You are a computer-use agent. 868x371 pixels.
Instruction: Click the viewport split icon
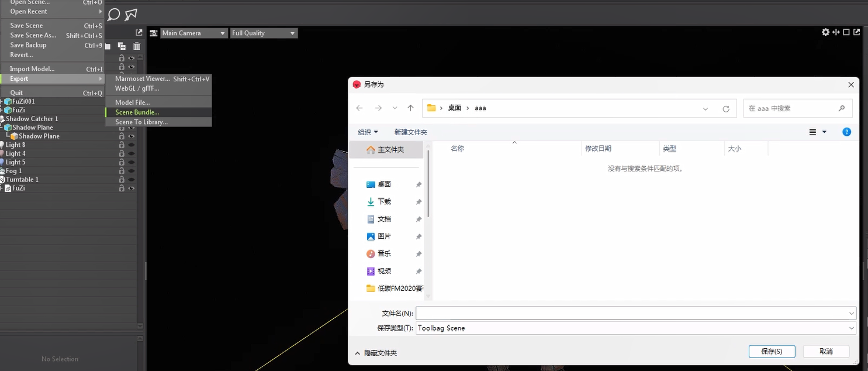836,32
